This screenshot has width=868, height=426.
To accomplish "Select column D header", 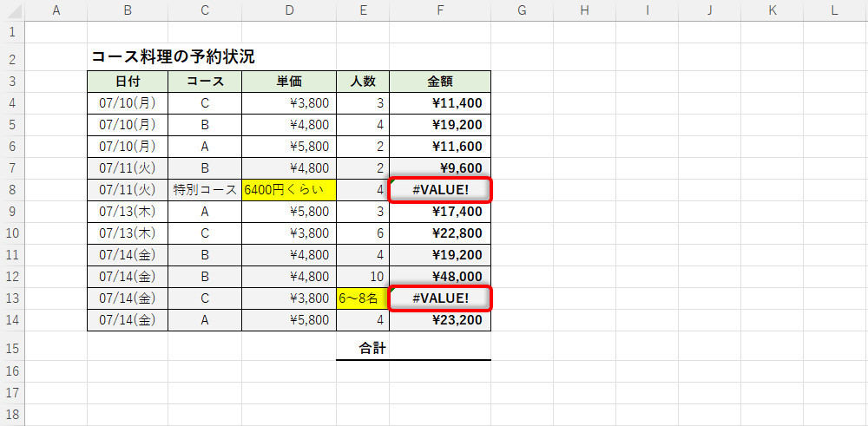I will pyautogui.click(x=289, y=10).
